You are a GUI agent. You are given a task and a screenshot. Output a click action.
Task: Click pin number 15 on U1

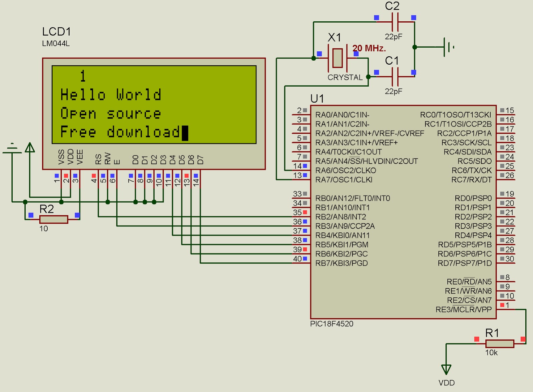click(x=510, y=110)
